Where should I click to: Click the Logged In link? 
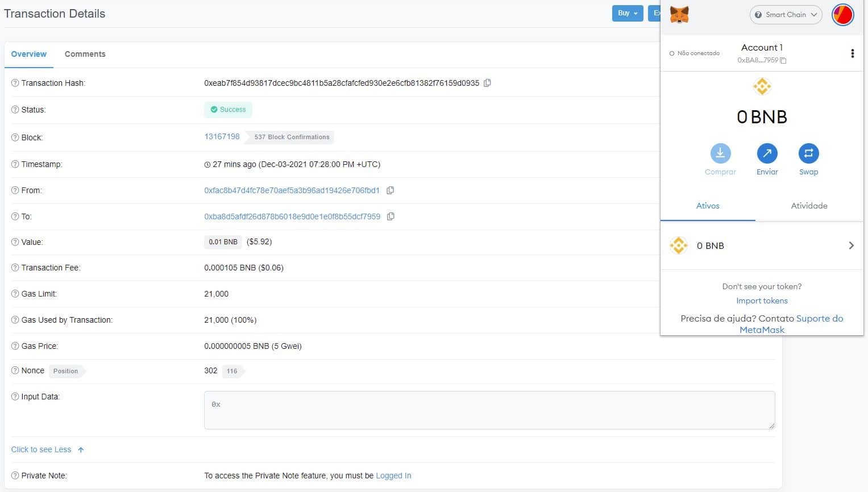pyautogui.click(x=393, y=476)
